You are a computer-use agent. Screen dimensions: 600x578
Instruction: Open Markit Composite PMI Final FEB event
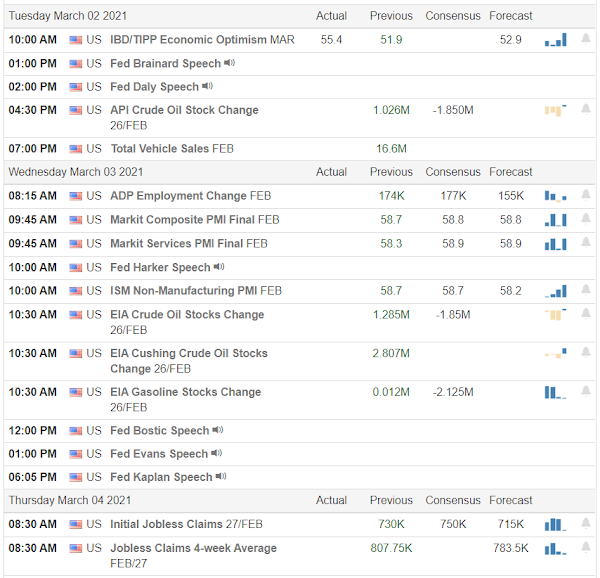[x=195, y=220]
